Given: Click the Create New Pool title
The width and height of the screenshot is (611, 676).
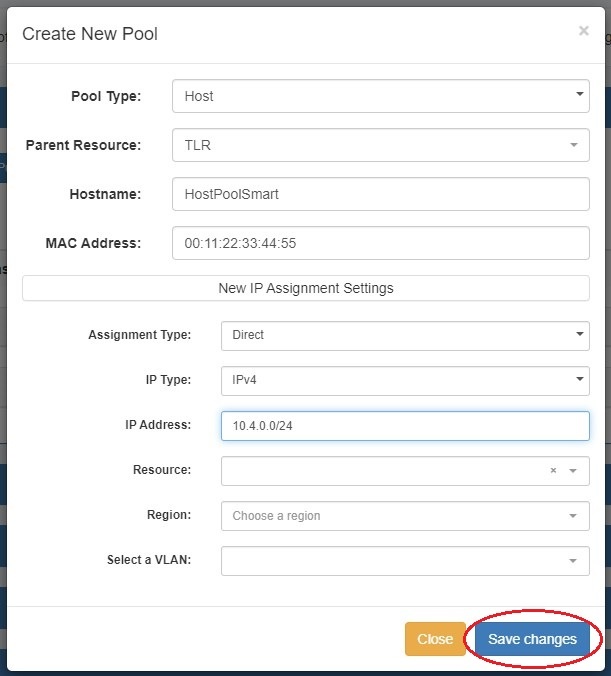Looking at the screenshot, I should click(x=90, y=34).
